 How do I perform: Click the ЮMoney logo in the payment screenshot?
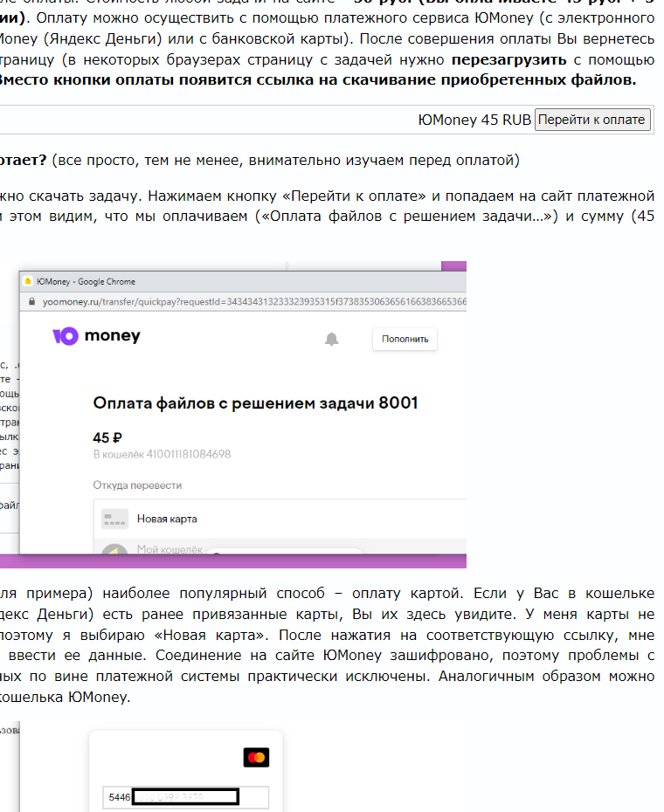coord(96,336)
